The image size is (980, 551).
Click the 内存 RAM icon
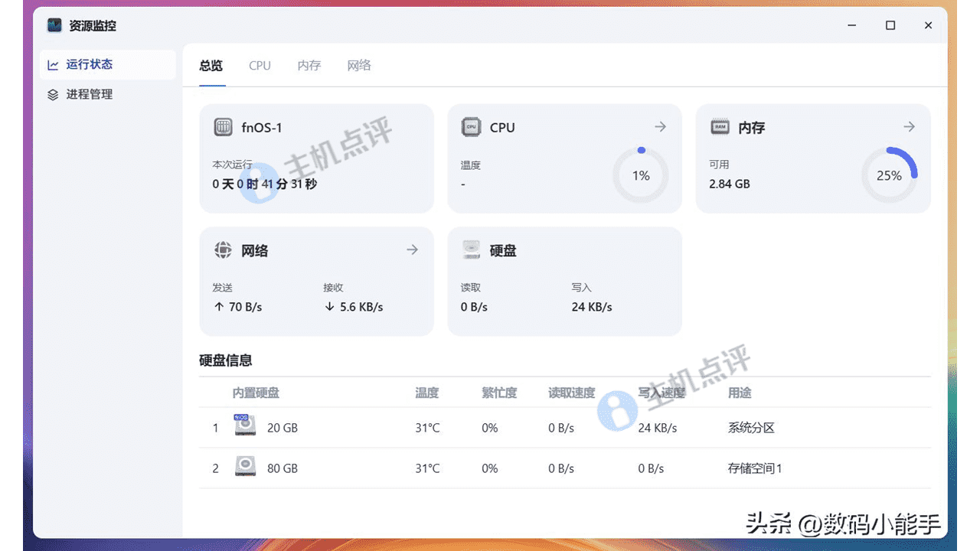720,127
